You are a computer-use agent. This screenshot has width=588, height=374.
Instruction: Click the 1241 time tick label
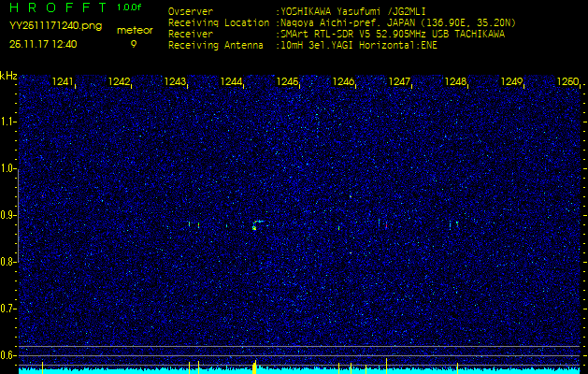pos(64,81)
